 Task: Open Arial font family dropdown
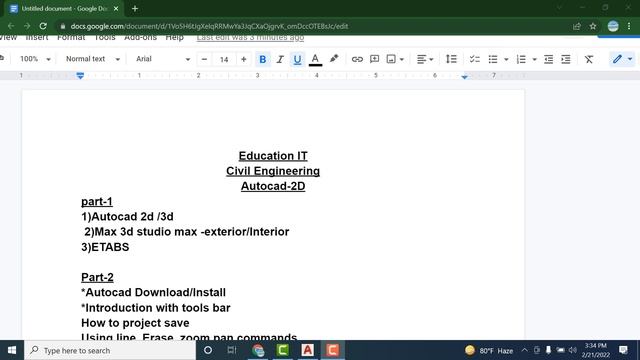coord(163,59)
